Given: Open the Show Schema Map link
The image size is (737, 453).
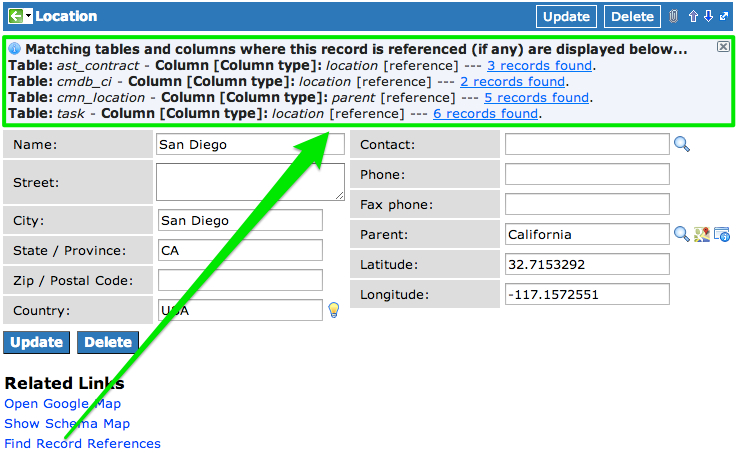Looking at the screenshot, I should click(x=67, y=423).
